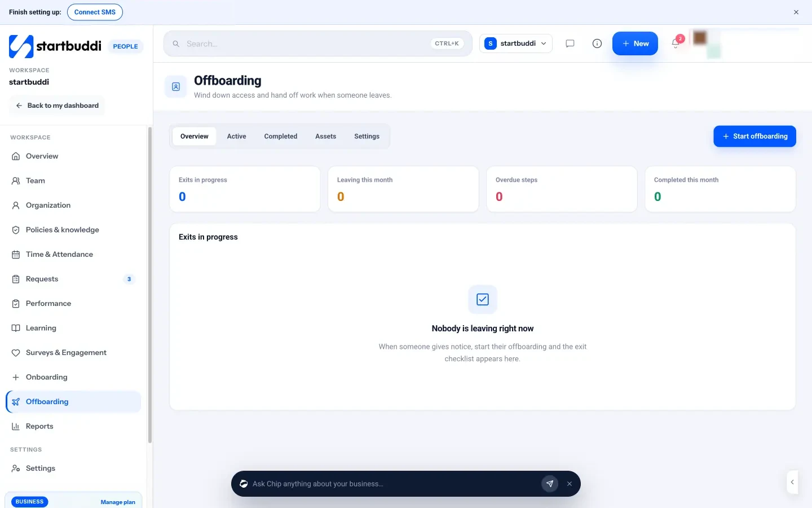The image size is (812, 508).
Task: Click the Start offboarding button
Action: (x=755, y=136)
